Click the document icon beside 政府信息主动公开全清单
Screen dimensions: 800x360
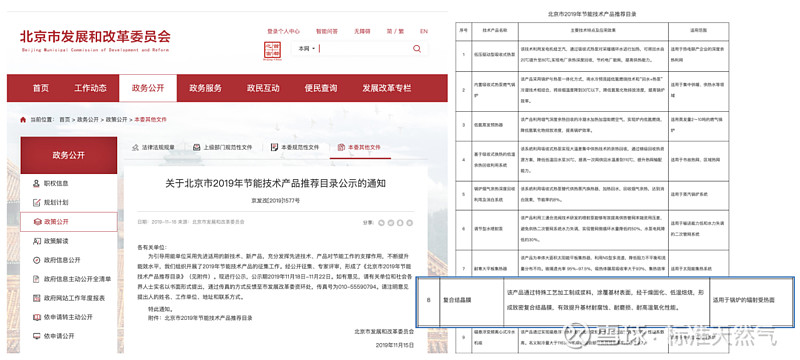click(36, 279)
